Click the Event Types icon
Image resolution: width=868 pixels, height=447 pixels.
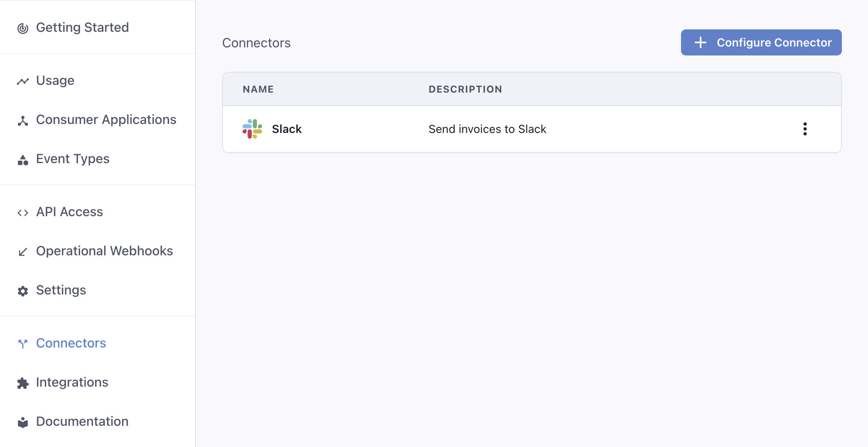click(23, 159)
